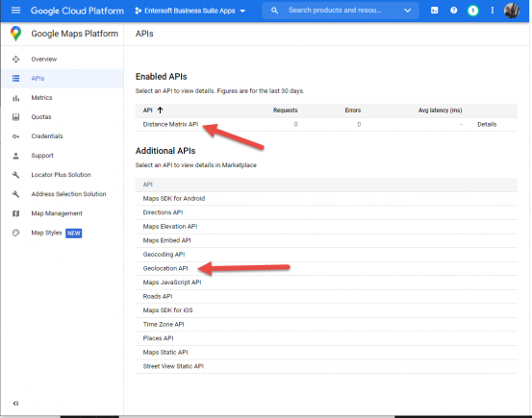Select Places API row
Screen dimensions: 532x418
pyautogui.click(x=326, y=338)
